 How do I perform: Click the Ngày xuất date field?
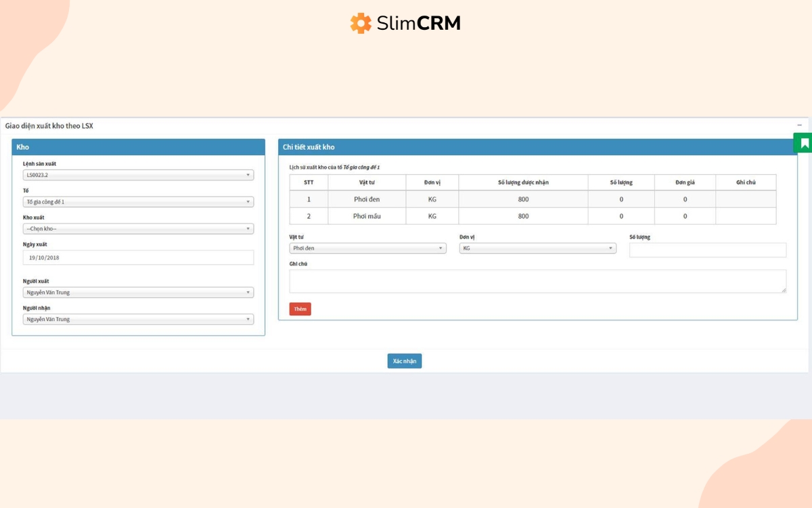coord(138,257)
